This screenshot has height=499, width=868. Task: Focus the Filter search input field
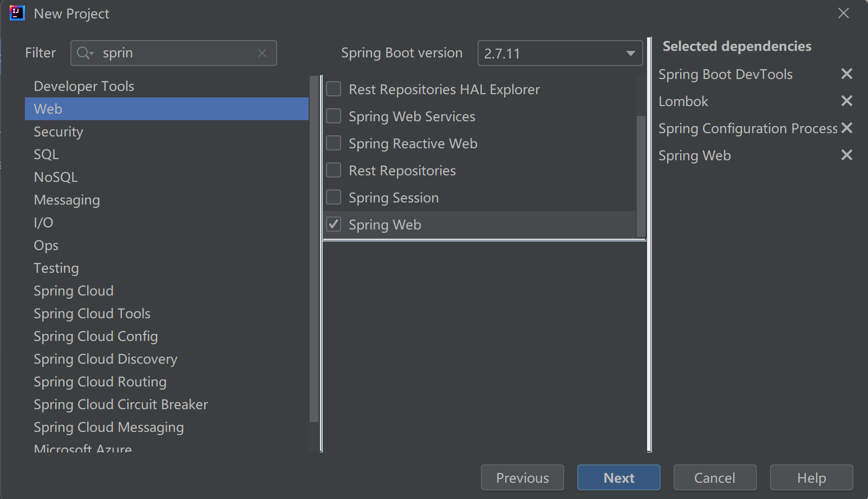point(173,53)
